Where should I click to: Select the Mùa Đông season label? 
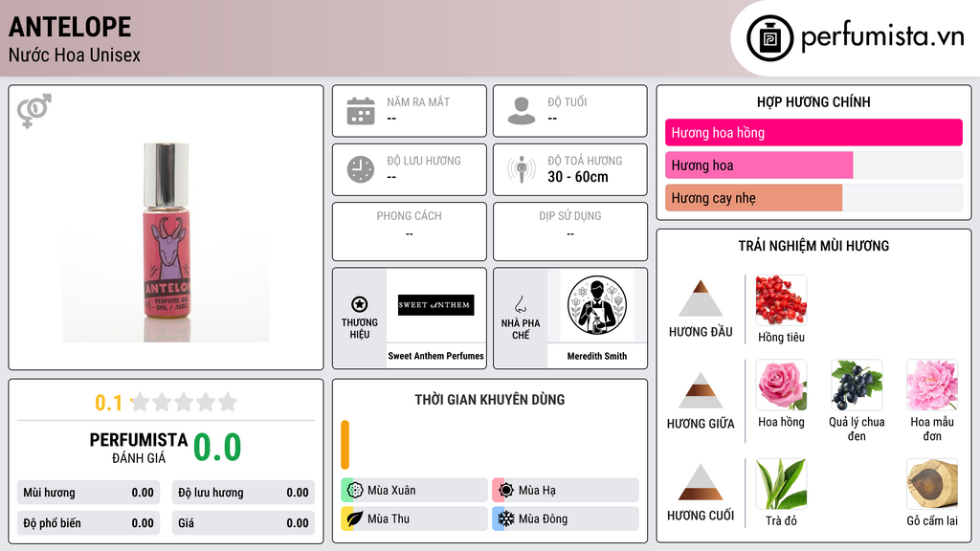tap(544, 518)
